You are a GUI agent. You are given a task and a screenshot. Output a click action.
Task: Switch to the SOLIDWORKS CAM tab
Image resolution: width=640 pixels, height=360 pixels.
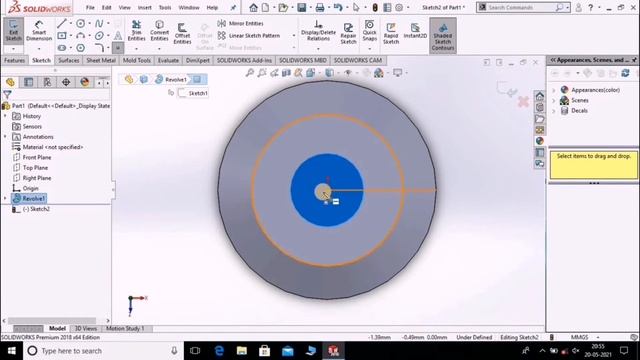358,60
